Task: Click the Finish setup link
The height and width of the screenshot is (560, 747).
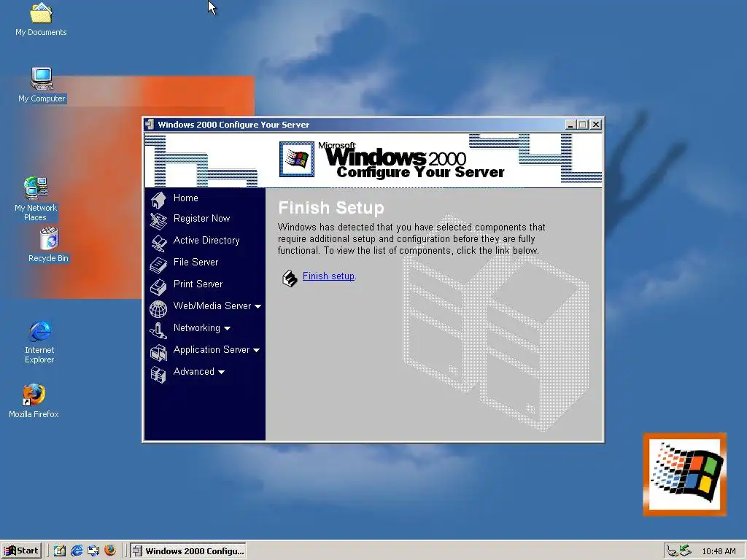Action: pyautogui.click(x=329, y=276)
